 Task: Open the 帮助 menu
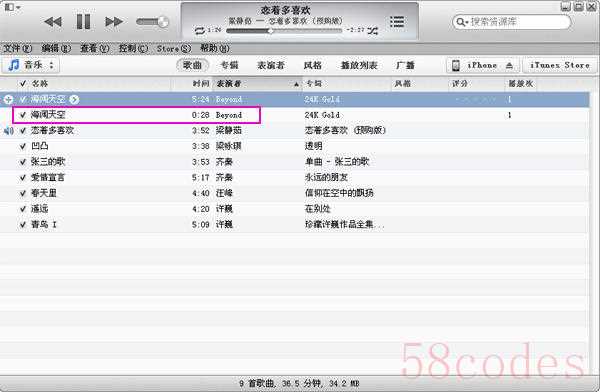pyautogui.click(x=215, y=48)
